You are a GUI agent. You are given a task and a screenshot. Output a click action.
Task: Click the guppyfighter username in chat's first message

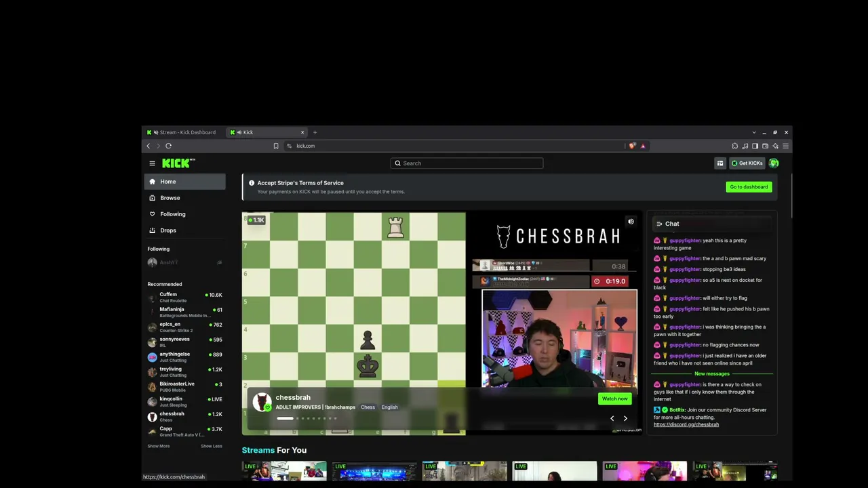click(x=685, y=241)
